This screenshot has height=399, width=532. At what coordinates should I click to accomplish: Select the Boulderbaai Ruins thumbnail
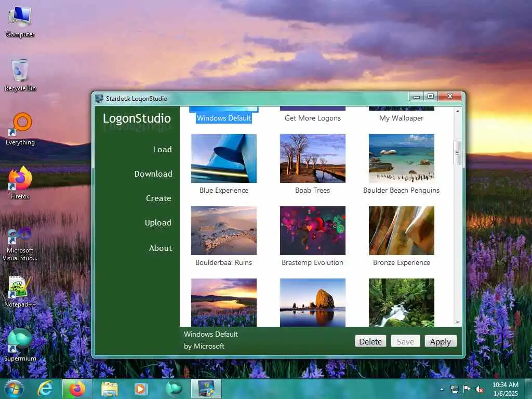[x=224, y=231]
